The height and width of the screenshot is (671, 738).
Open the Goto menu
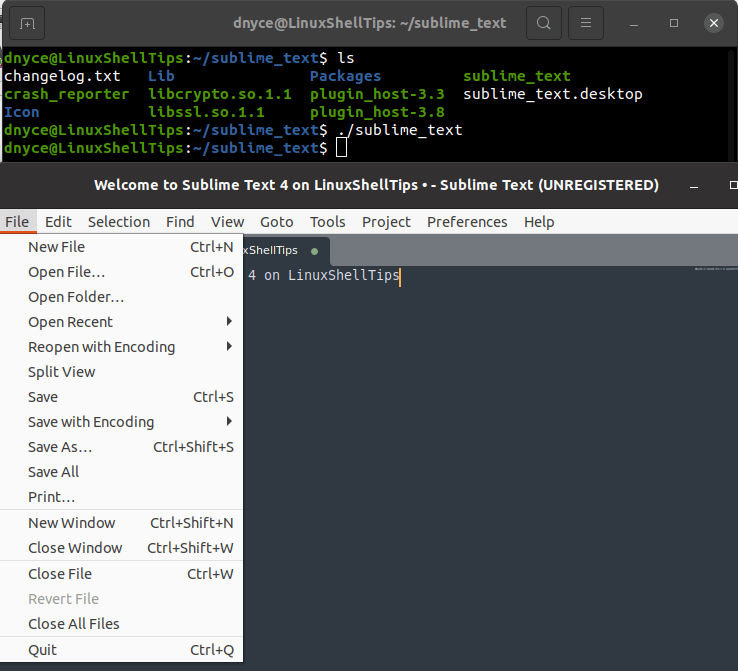pos(277,222)
